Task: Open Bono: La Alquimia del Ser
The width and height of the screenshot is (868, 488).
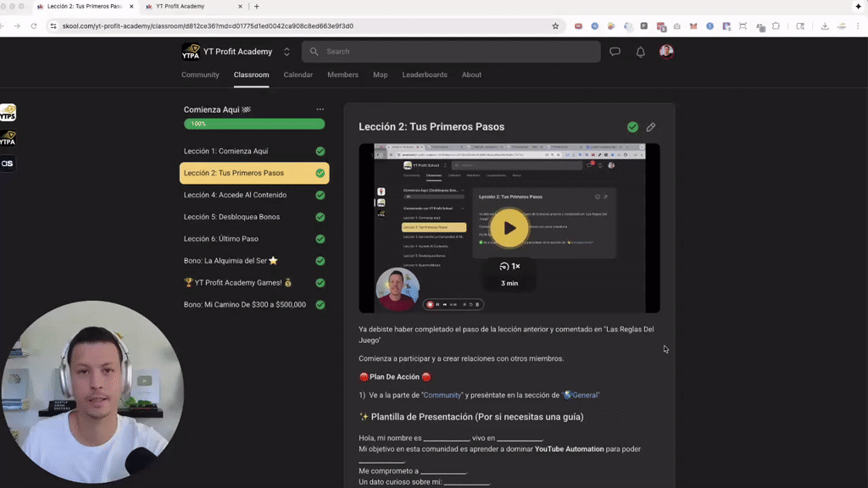Action: click(x=254, y=261)
